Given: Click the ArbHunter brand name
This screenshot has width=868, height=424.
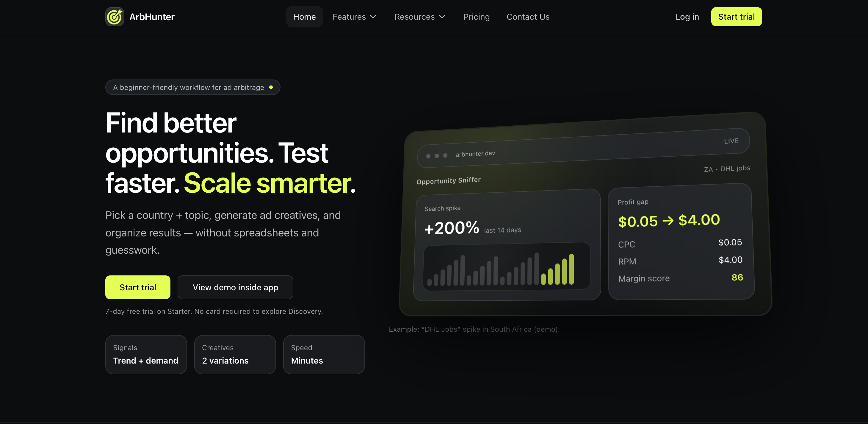Looking at the screenshot, I should 152,17.
